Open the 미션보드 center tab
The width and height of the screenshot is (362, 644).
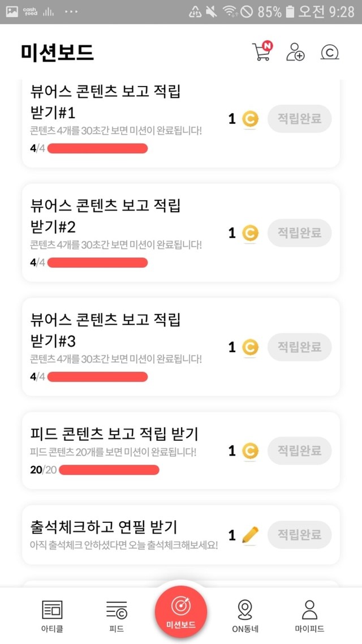pyautogui.click(x=181, y=612)
